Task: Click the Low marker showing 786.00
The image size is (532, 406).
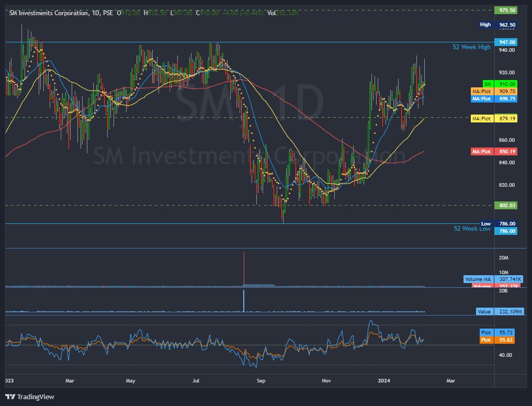Action: point(495,223)
